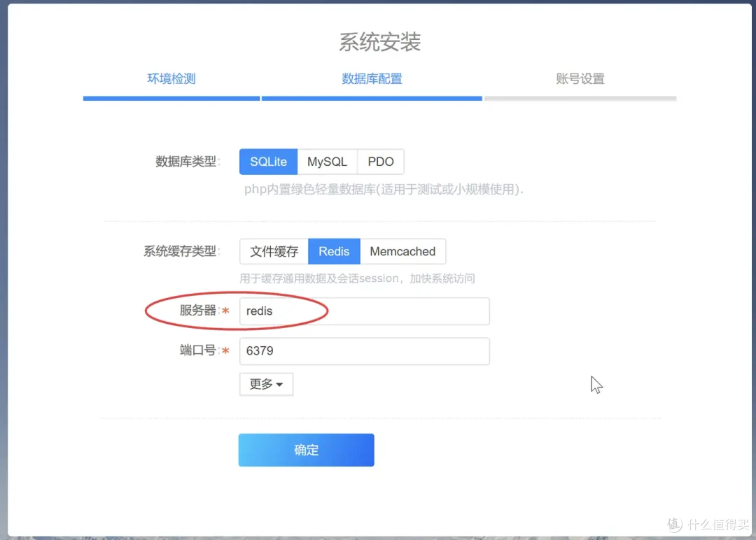This screenshot has height=540, width=756.
Task: Confirm settings with the 确定 button
Action: click(x=306, y=450)
